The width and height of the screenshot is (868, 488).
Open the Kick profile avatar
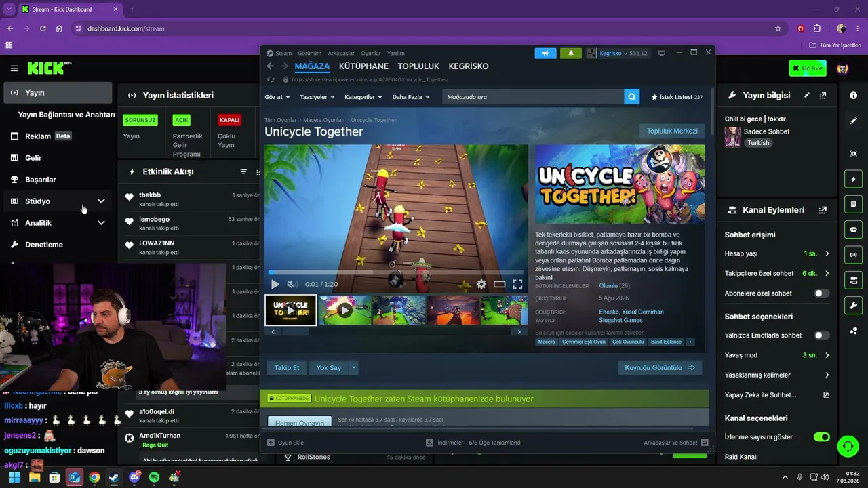[843, 68]
